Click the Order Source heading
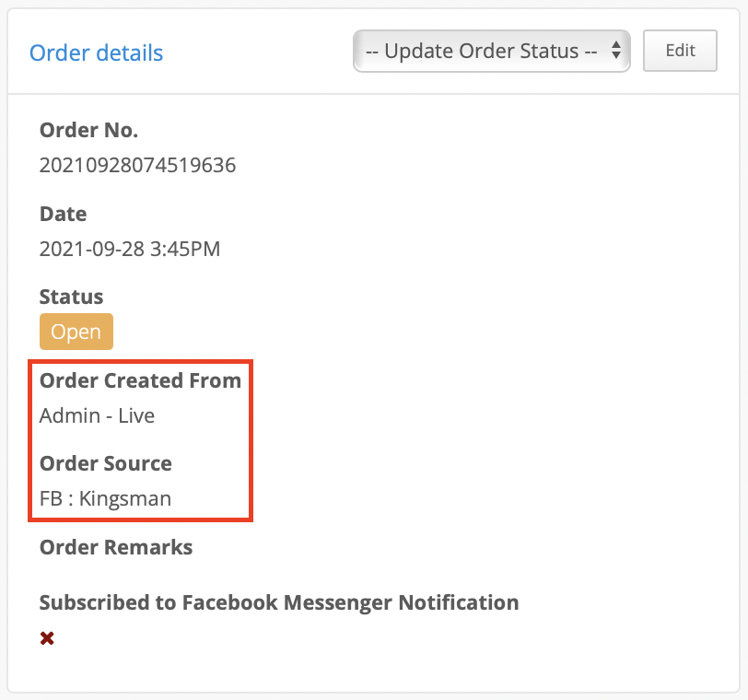The height and width of the screenshot is (700, 748). (105, 463)
